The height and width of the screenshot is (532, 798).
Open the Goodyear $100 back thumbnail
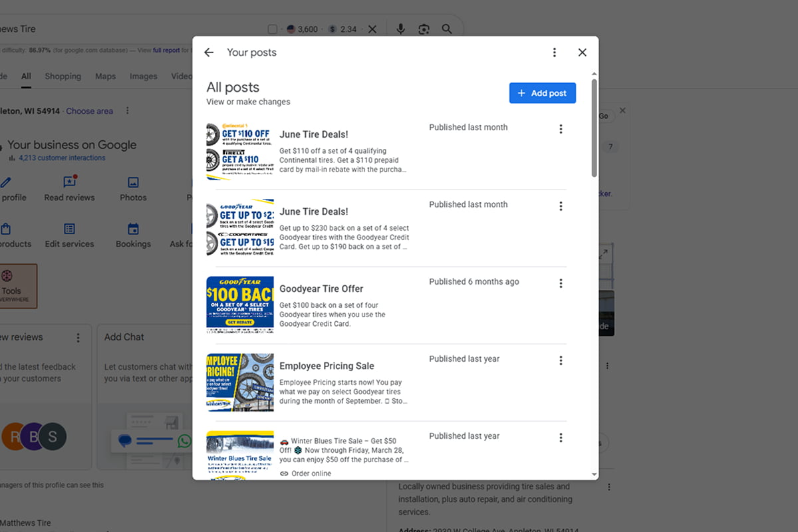pyautogui.click(x=240, y=305)
